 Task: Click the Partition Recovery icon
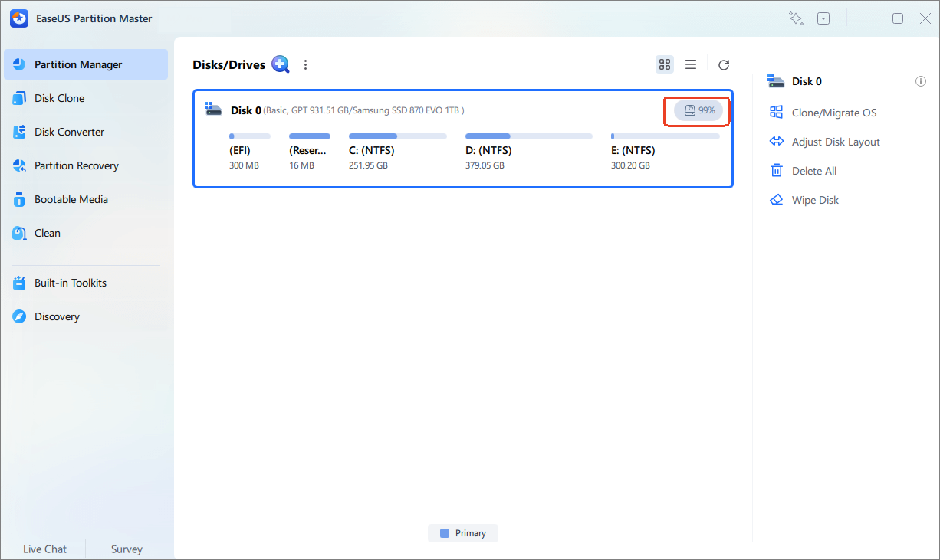coord(19,165)
